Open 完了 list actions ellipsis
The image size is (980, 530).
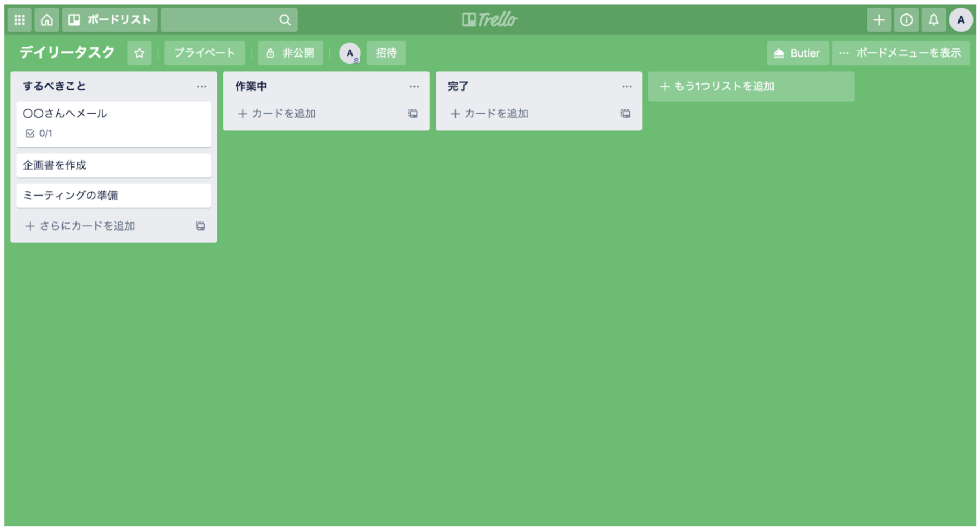[626, 86]
